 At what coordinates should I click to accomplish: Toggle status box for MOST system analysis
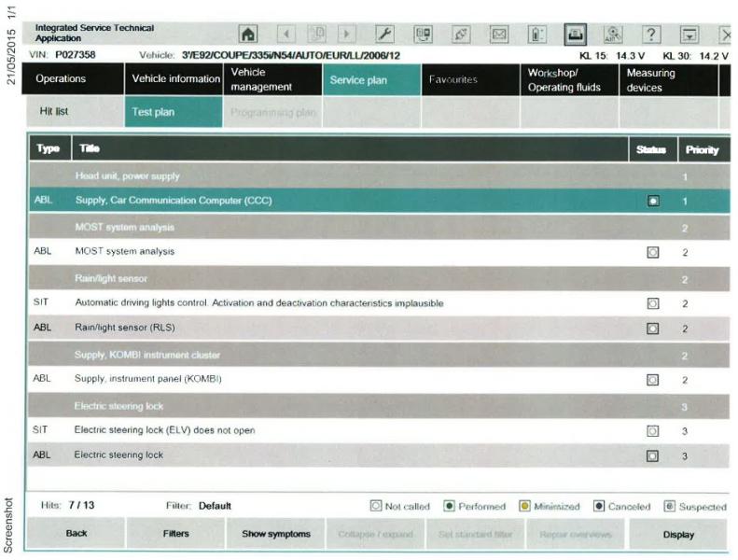pyautogui.click(x=653, y=252)
